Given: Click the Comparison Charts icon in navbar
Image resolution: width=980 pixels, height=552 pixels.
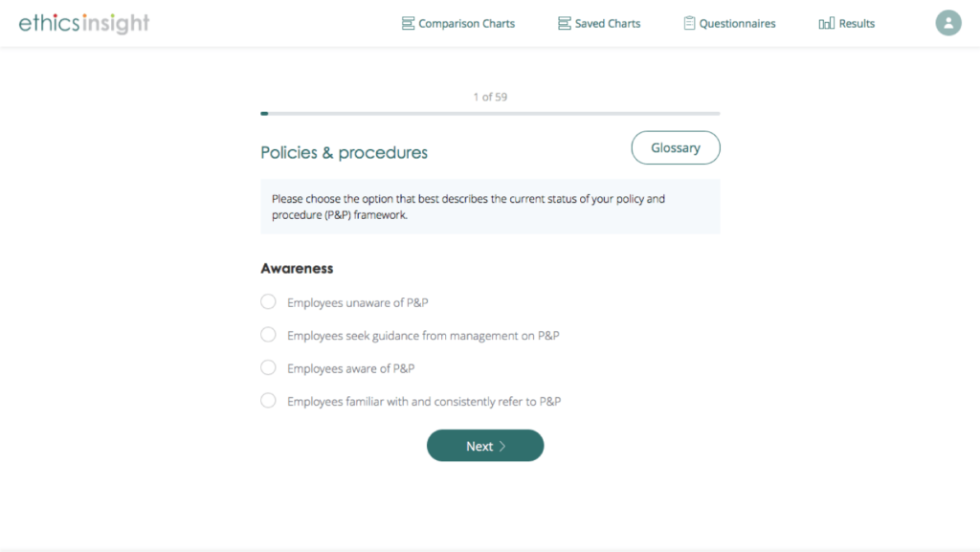Looking at the screenshot, I should pyautogui.click(x=408, y=24).
